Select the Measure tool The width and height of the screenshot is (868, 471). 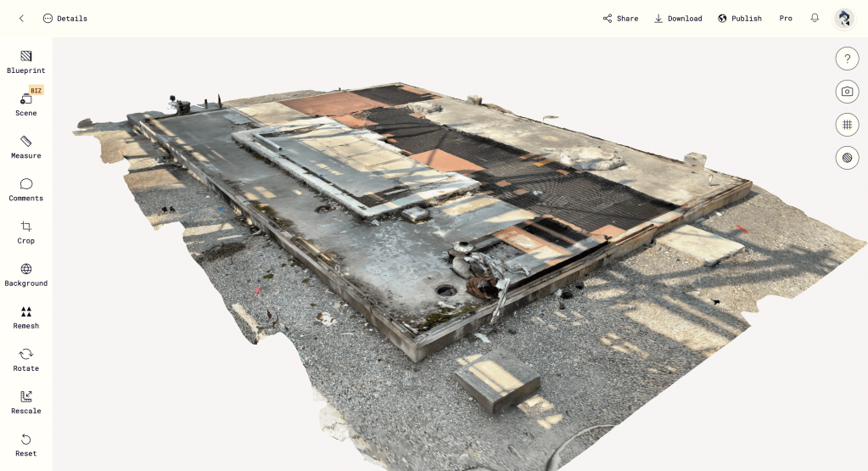[26, 146]
